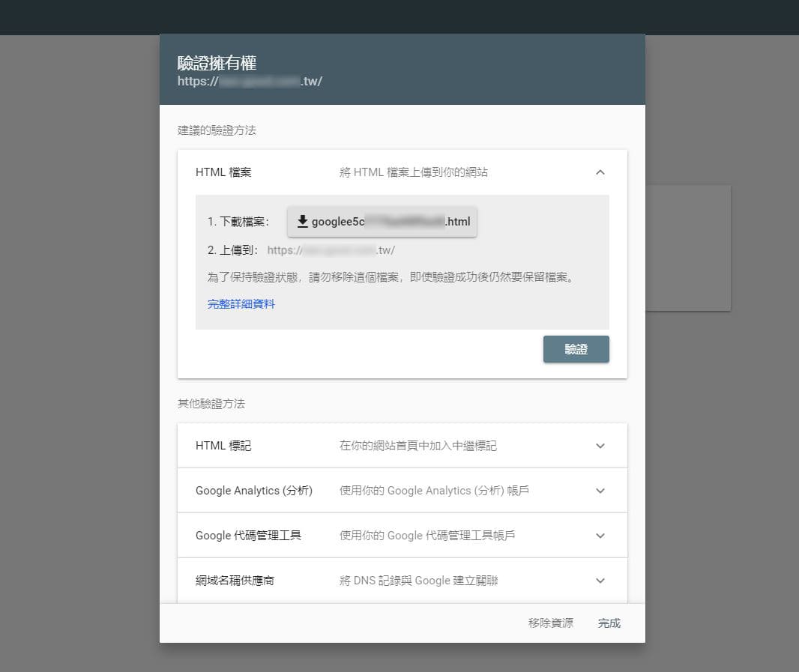The height and width of the screenshot is (672, 799).
Task: Click description 將 HTML 檔案上傳到你的網站
Action: [414, 172]
